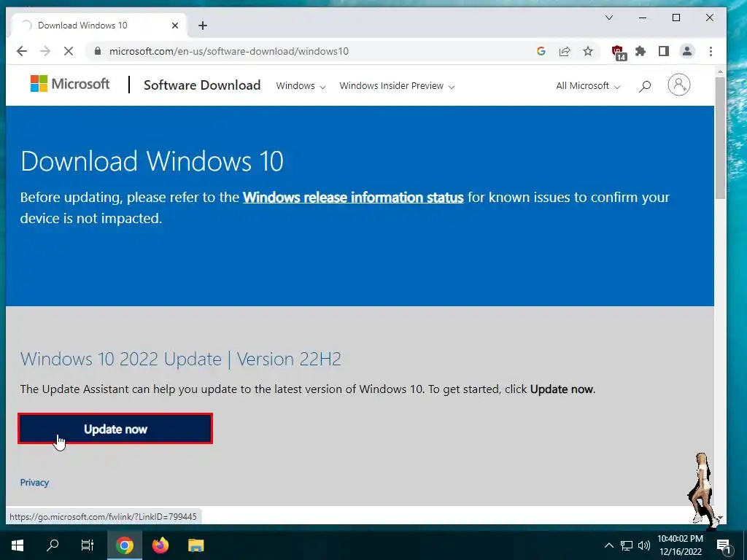Image resolution: width=747 pixels, height=560 pixels.
Task: Open Windows release information status link
Action: pyautogui.click(x=353, y=197)
